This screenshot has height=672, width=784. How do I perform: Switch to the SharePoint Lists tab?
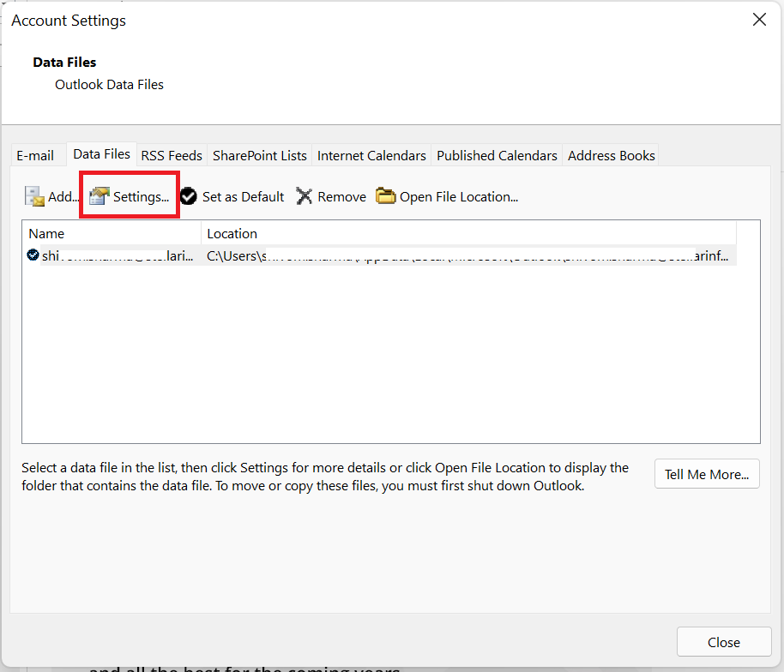click(x=259, y=155)
